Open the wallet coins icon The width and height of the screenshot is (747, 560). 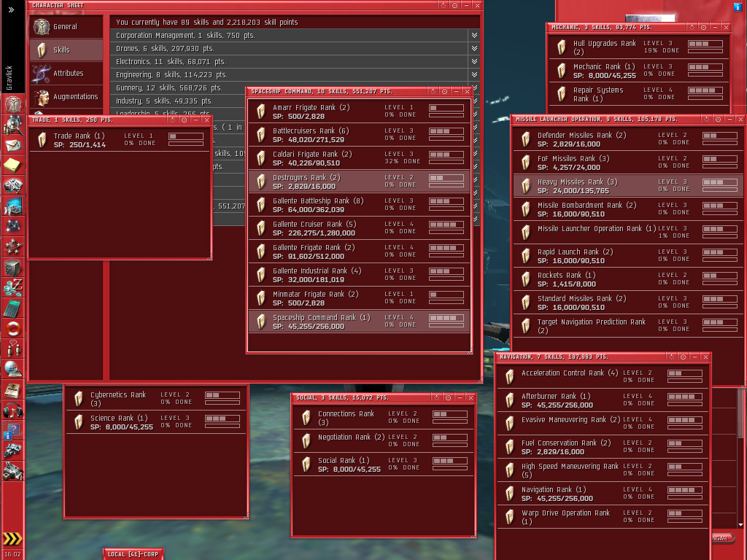13,288
